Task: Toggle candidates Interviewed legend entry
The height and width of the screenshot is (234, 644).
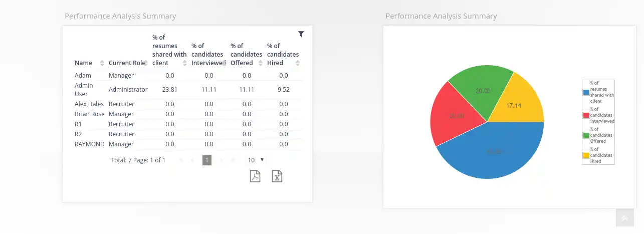Action: coord(598,115)
